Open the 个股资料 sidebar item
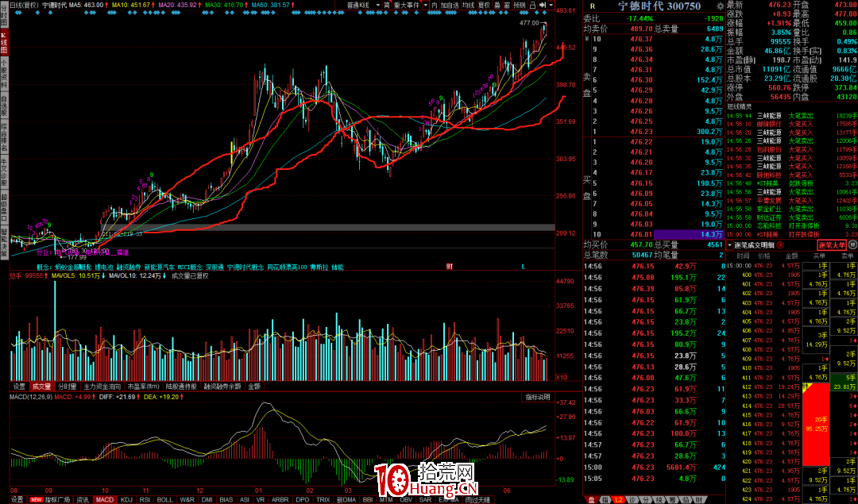The image size is (858, 504). [4, 73]
